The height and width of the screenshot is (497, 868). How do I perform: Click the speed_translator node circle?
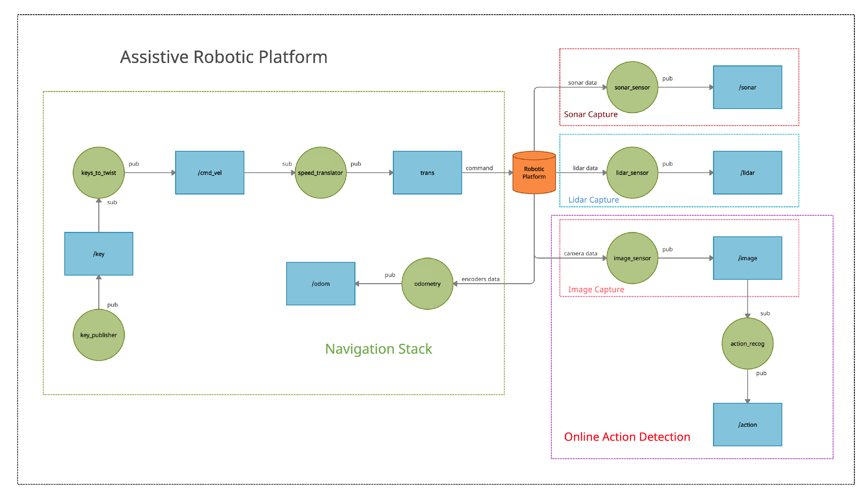[x=320, y=173]
